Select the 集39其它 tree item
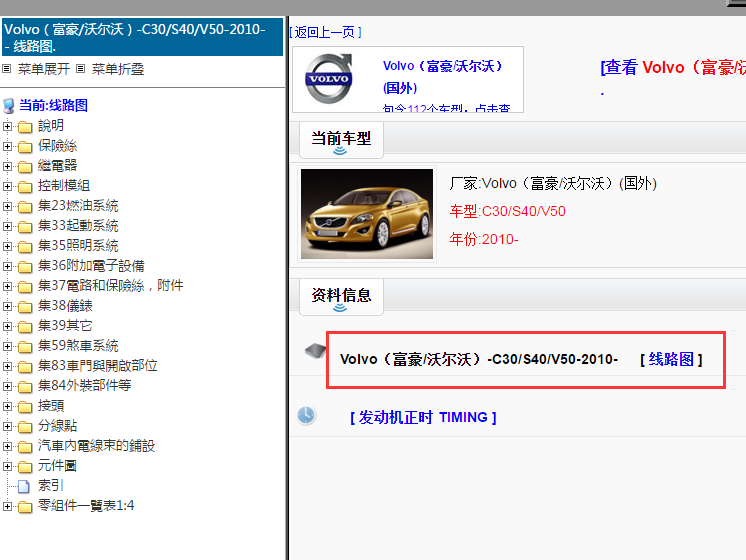The image size is (746, 560). tap(65, 325)
